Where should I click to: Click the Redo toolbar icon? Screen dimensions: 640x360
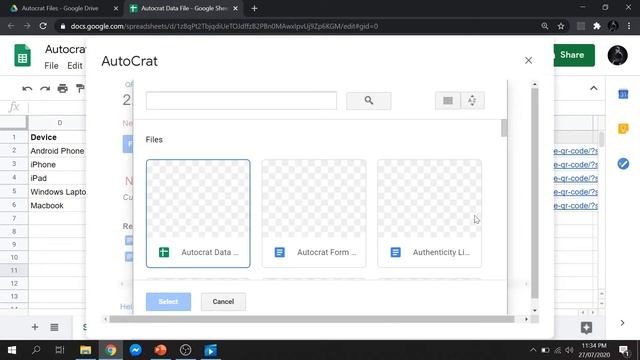(45, 89)
